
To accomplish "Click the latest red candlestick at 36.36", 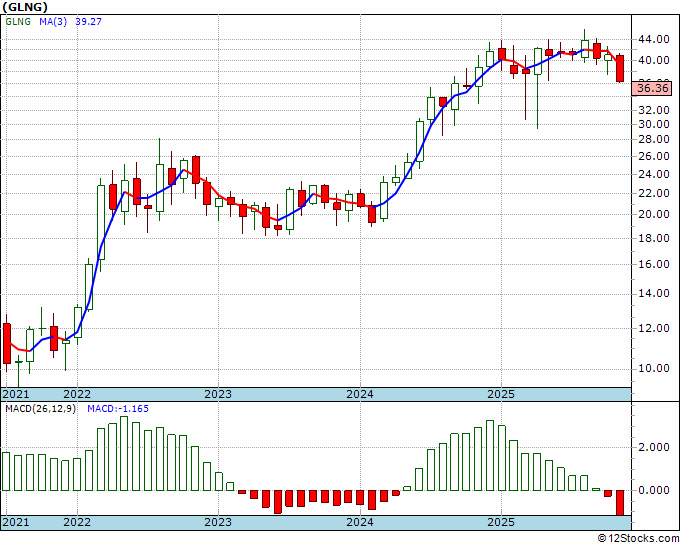I will click(620, 68).
